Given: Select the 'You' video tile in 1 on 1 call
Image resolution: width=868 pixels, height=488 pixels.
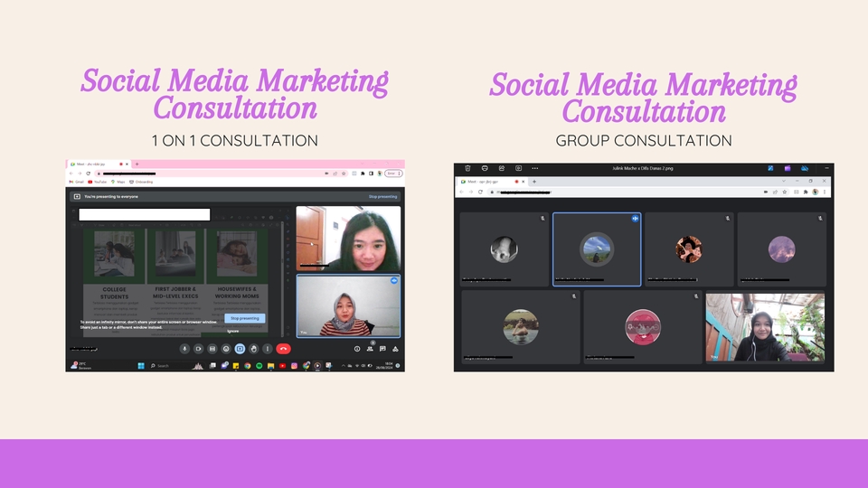Looking at the screenshot, I should [x=348, y=306].
